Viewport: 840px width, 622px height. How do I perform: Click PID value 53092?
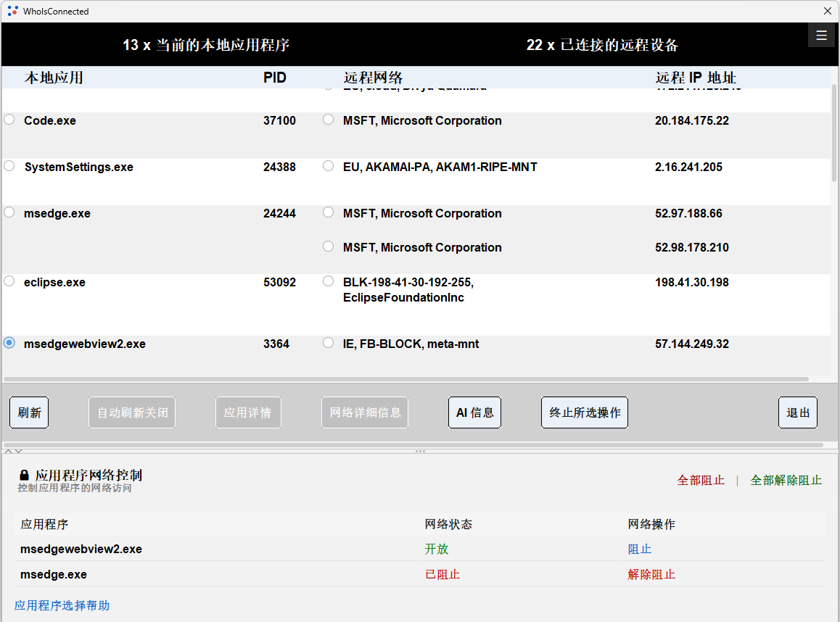click(279, 282)
